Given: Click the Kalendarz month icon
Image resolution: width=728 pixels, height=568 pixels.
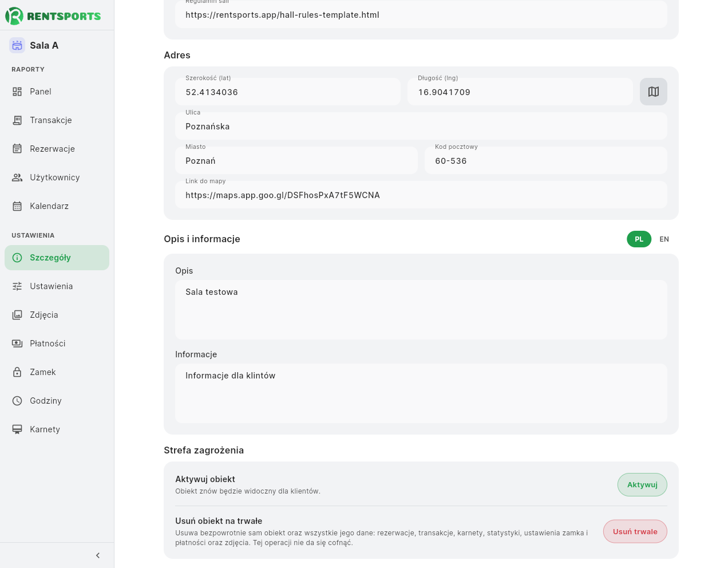Looking at the screenshot, I should pyautogui.click(x=17, y=206).
